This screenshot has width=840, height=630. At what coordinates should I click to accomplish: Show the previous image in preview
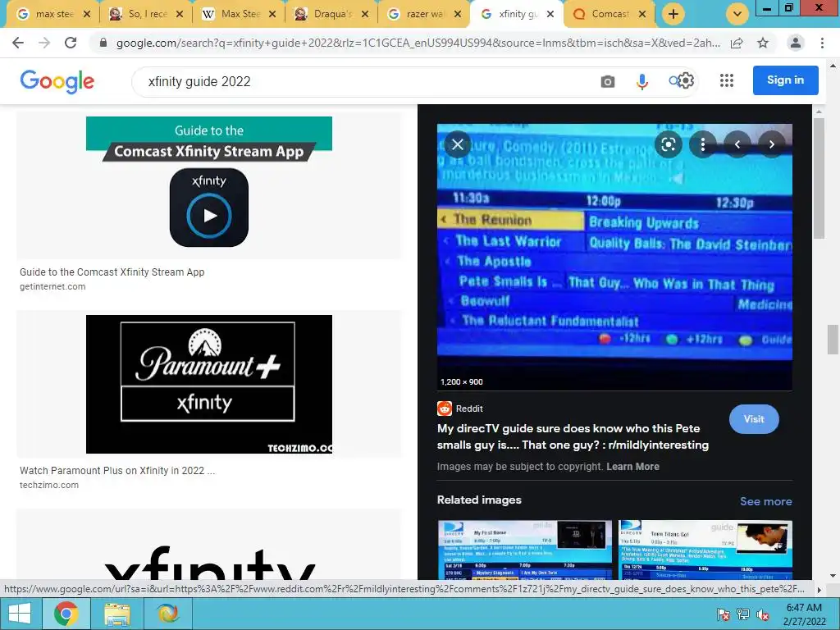[737, 144]
